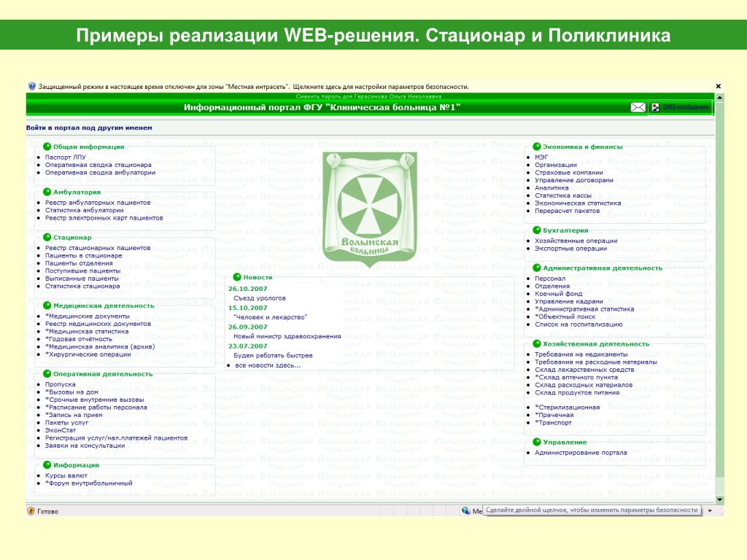This screenshot has height=560, width=747.
Task: Open Реестр медицинских документов
Action: (98, 324)
